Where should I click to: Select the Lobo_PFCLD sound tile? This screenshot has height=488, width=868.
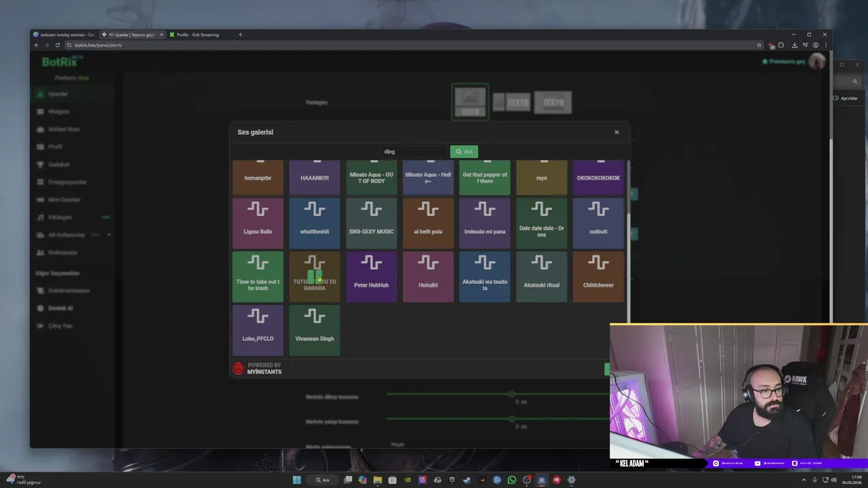click(x=258, y=330)
